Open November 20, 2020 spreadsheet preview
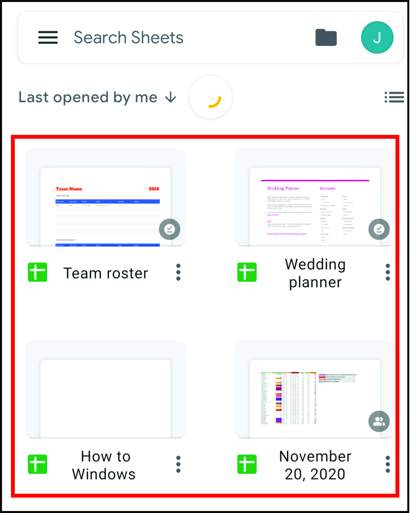The height and width of the screenshot is (513, 420). point(315,390)
